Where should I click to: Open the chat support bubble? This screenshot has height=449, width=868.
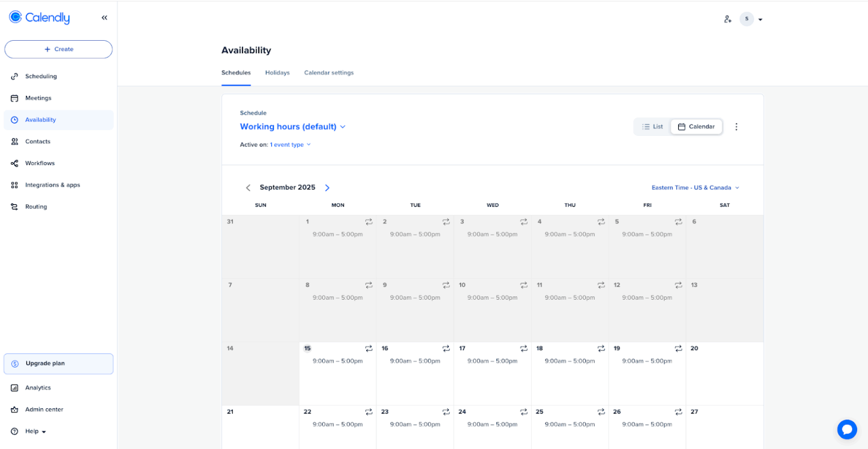847,430
